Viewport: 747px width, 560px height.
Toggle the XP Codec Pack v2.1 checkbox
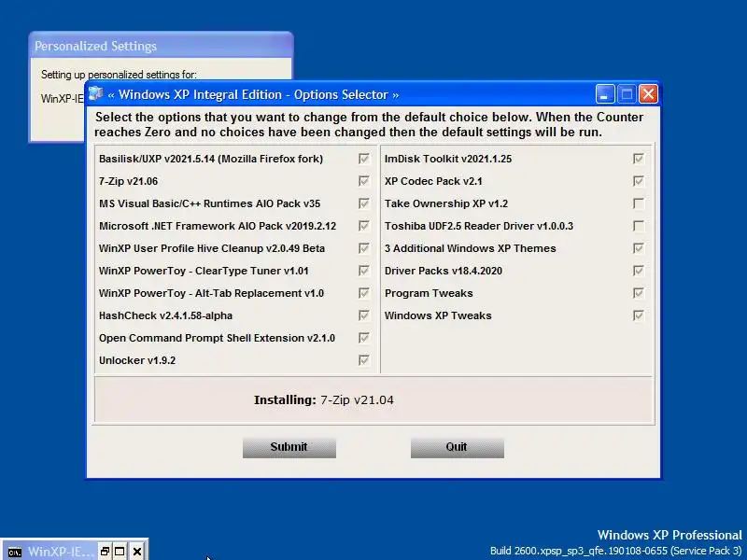pyautogui.click(x=639, y=181)
